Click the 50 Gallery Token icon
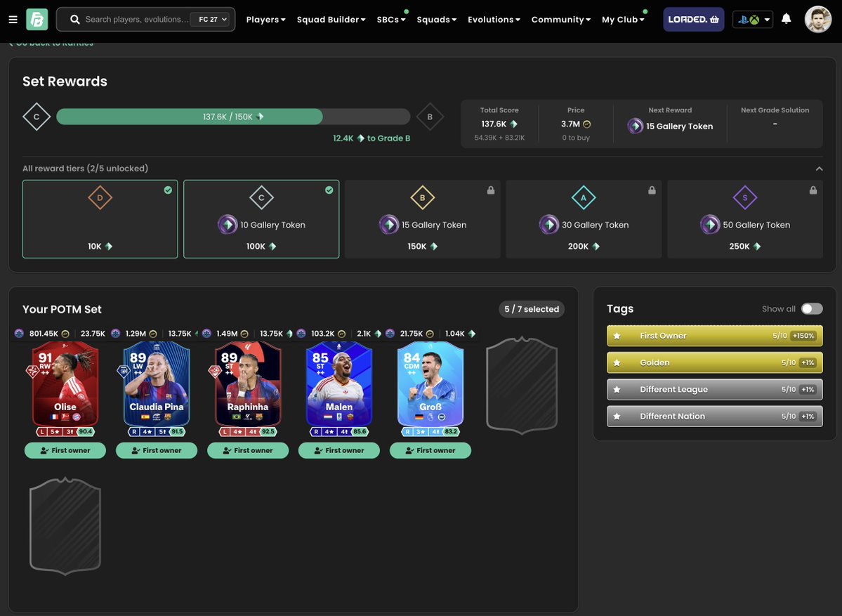This screenshot has width=842, height=616. coord(710,225)
